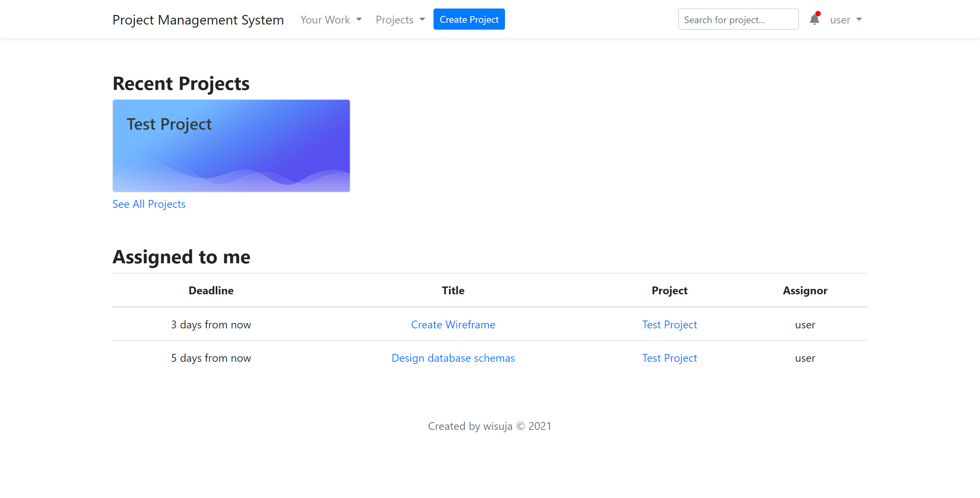Click the Project Management System brand title
Image resolution: width=980 pixels, height=498 pixels.
point(198,20)
